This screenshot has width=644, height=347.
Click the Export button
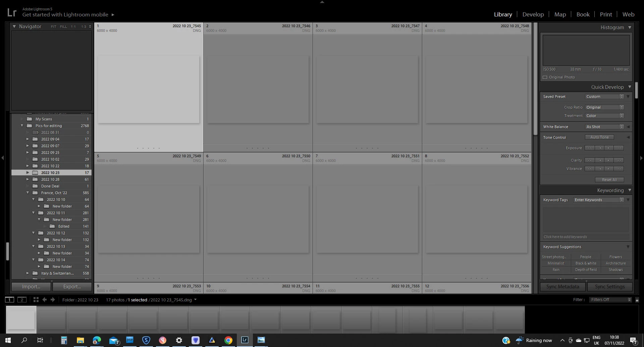72,287
